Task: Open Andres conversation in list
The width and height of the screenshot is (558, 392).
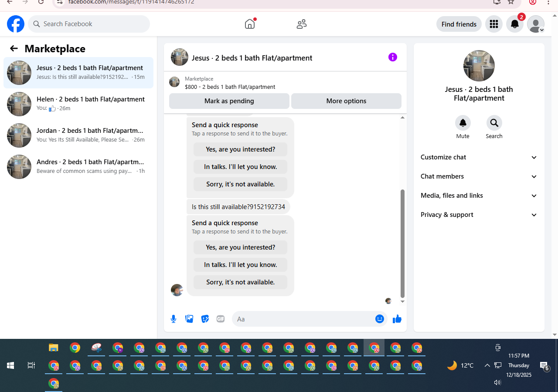Action: coord(78,167)
